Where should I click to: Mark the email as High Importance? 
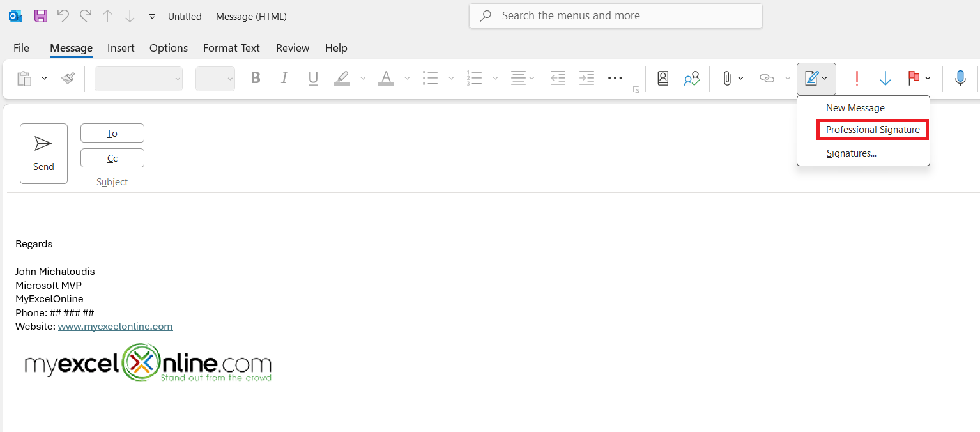point(857,78)
